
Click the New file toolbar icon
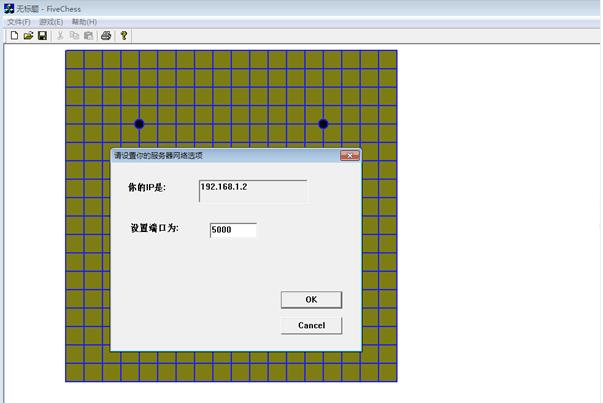[14, 36]
